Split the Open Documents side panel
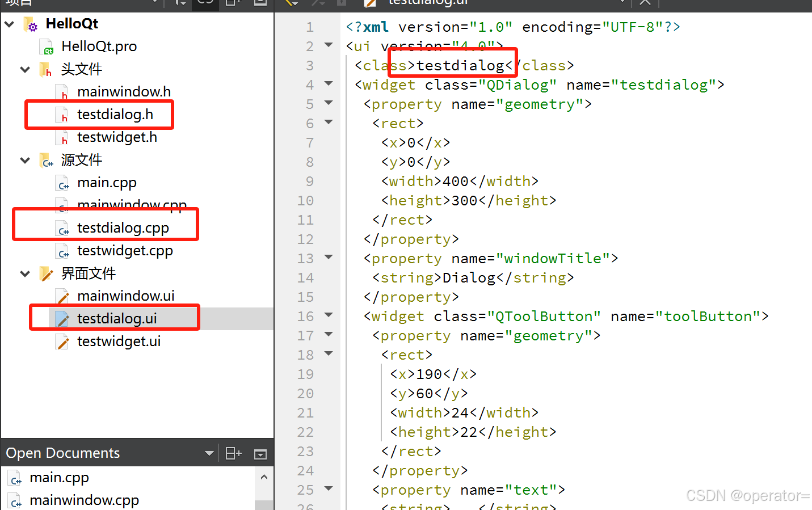This screenshot has height=510, width=812. (x=233, y=453)
